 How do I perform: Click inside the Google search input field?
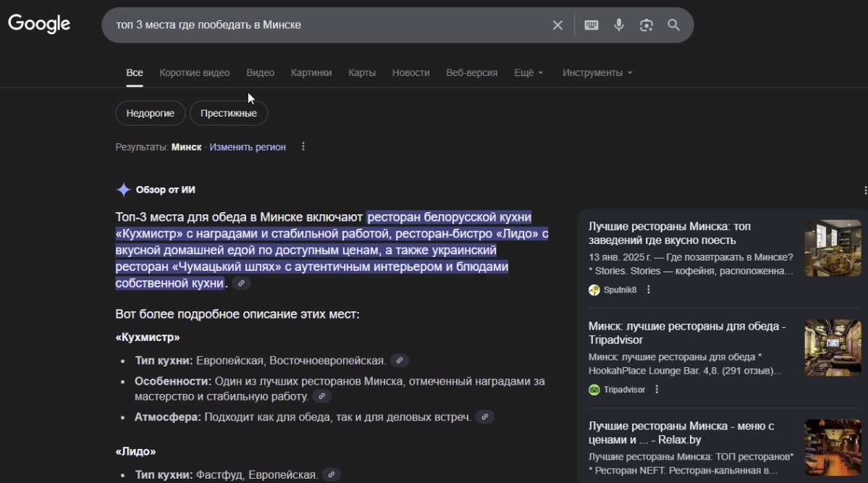click(x=326, y=25)
